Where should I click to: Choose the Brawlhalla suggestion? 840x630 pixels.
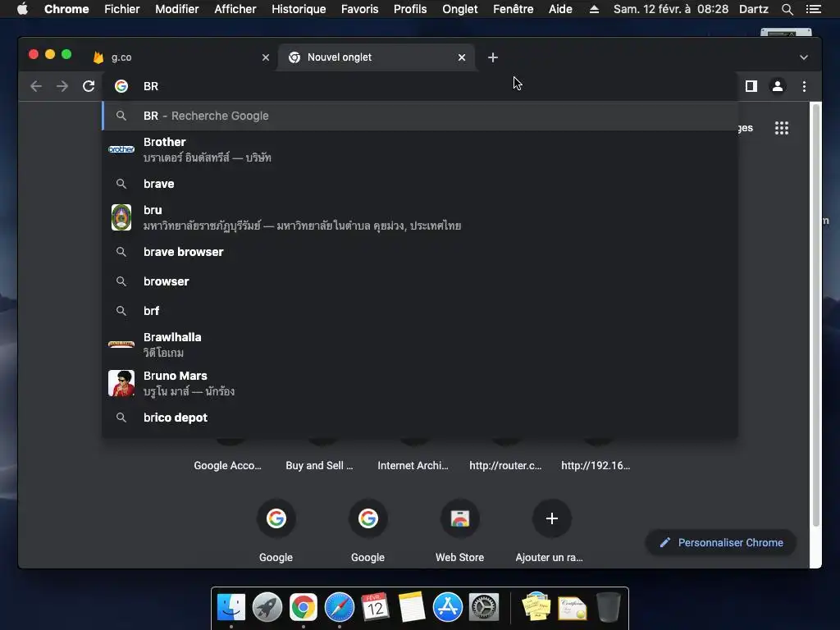[420, 345]
